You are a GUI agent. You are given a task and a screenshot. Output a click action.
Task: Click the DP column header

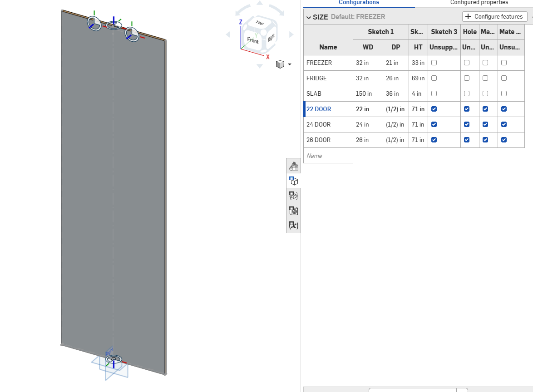[396, 47]
